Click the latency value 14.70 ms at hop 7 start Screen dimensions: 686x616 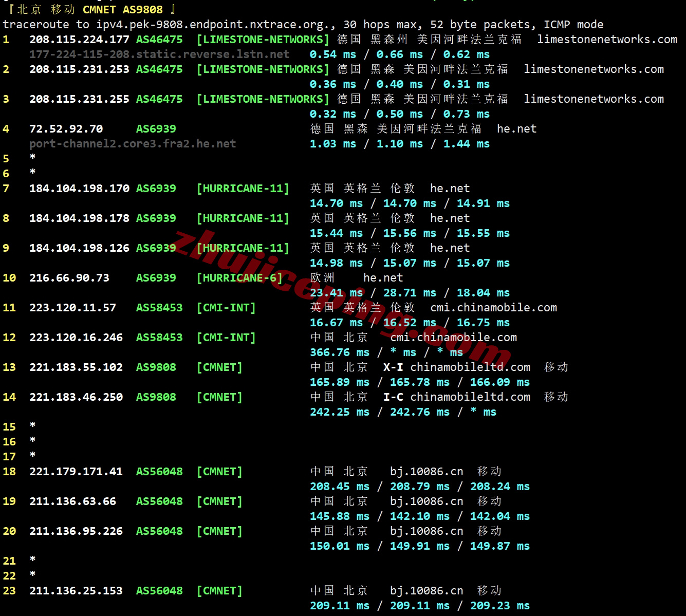point(337,203)
